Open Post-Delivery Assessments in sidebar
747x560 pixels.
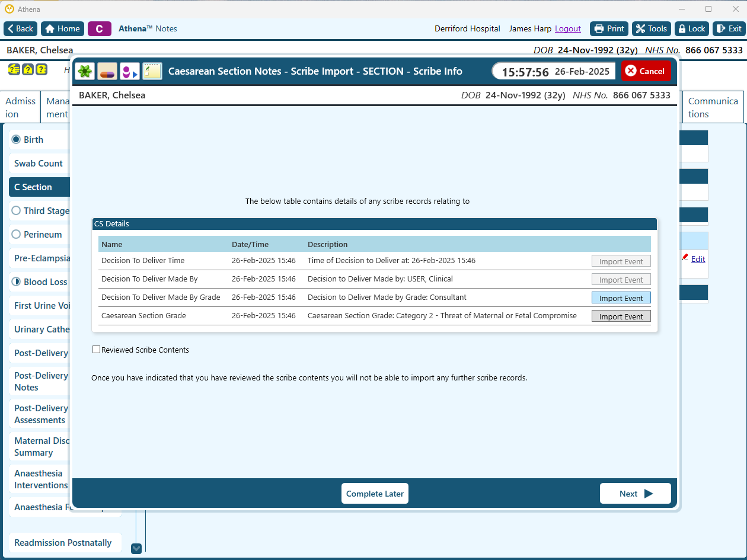40,414
